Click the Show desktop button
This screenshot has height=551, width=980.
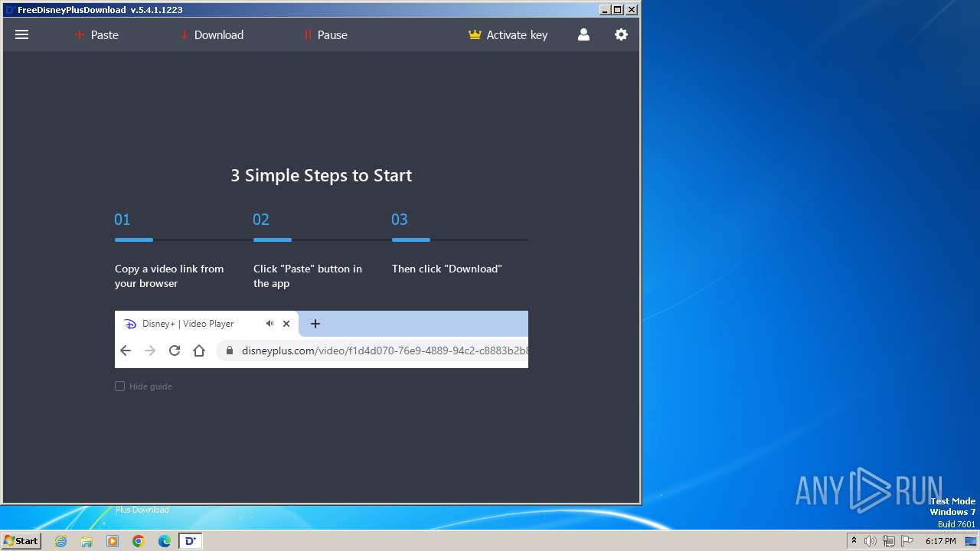[x=971, y=541]
